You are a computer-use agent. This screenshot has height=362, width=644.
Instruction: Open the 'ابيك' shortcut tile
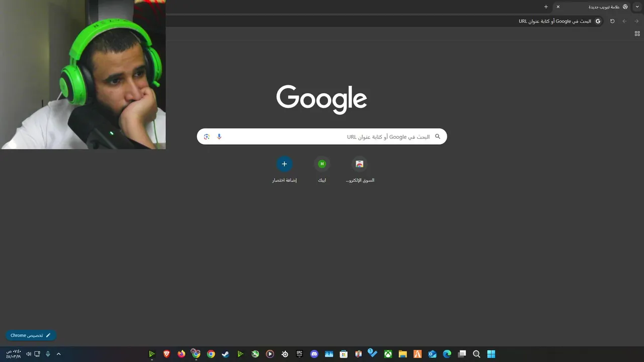322,170
